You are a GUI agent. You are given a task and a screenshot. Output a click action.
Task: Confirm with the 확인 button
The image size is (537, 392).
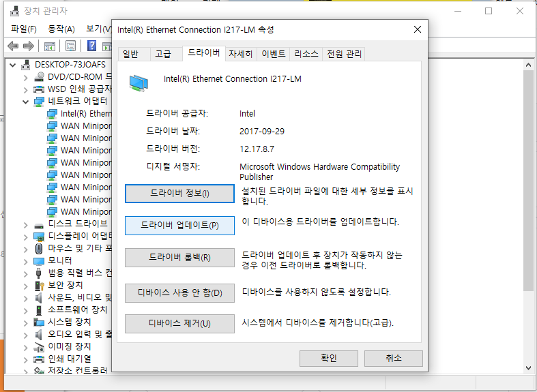[329, 358]
